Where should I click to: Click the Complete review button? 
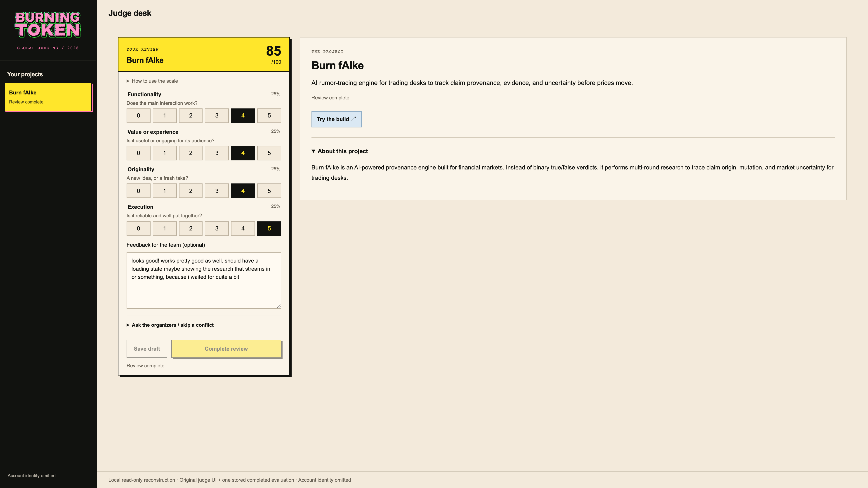pos(226,349)
